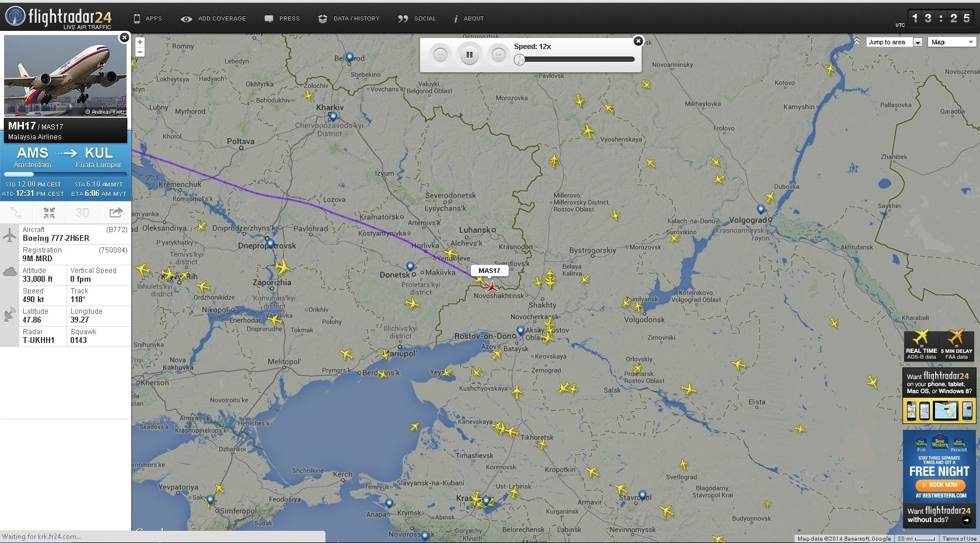Click the center-on-aircraft arrows icon
Screen dimensions: 980x543
tap(49, 213)
